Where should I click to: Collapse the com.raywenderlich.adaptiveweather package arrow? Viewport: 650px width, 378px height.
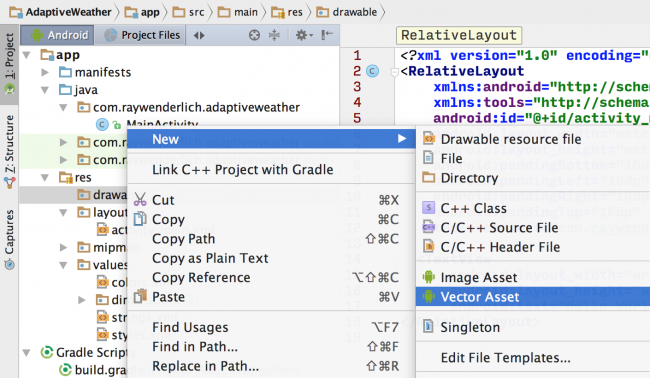click(63, 108)
